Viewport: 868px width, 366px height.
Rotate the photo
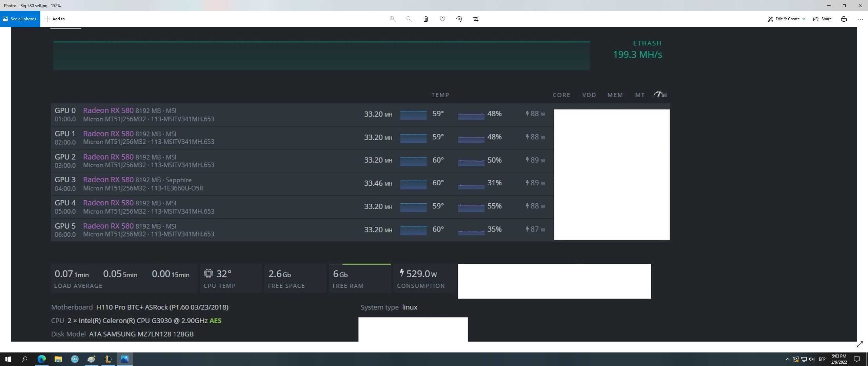click(x=459, y=19)
